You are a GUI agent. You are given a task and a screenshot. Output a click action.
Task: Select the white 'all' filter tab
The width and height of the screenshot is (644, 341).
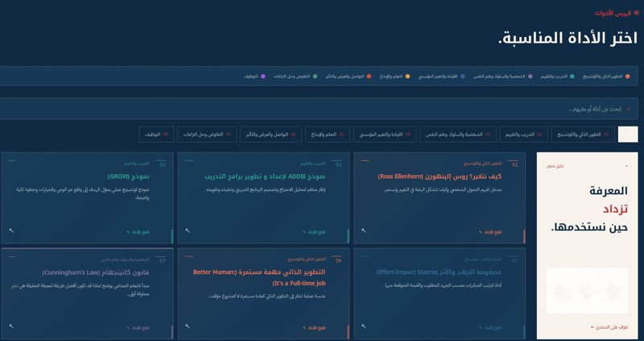(628, 135)
